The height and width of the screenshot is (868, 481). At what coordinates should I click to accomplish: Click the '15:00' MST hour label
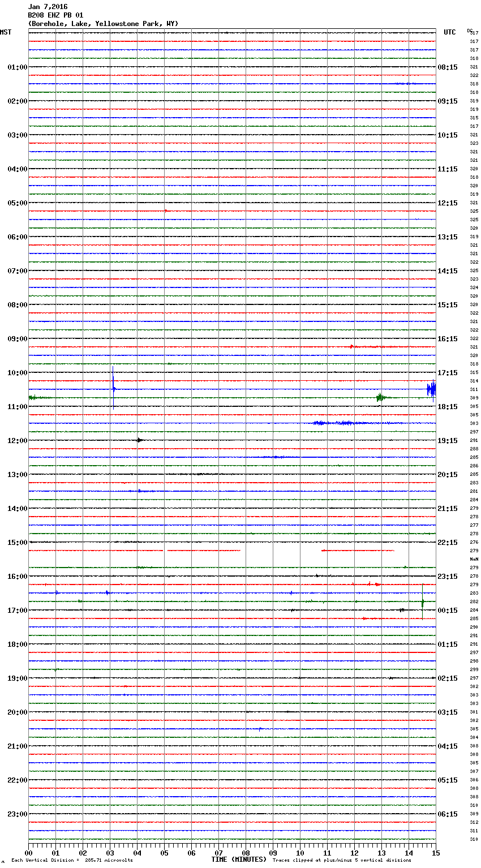pos(18,543)
